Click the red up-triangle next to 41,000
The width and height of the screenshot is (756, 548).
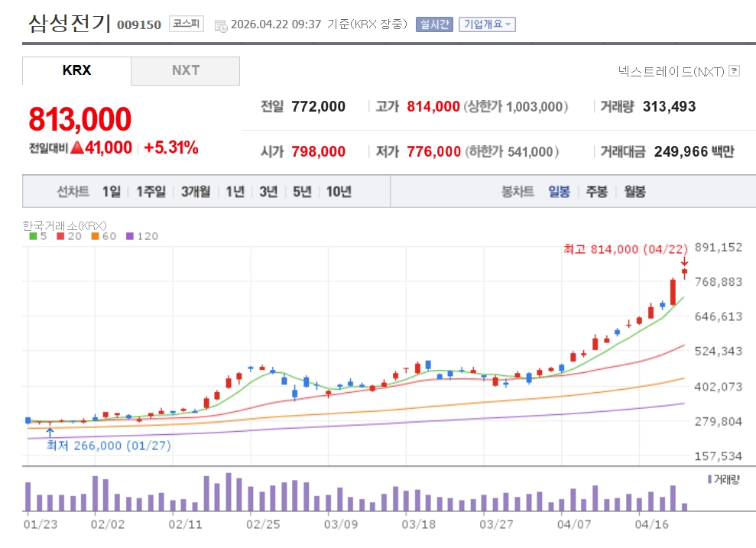click(76, 148)
